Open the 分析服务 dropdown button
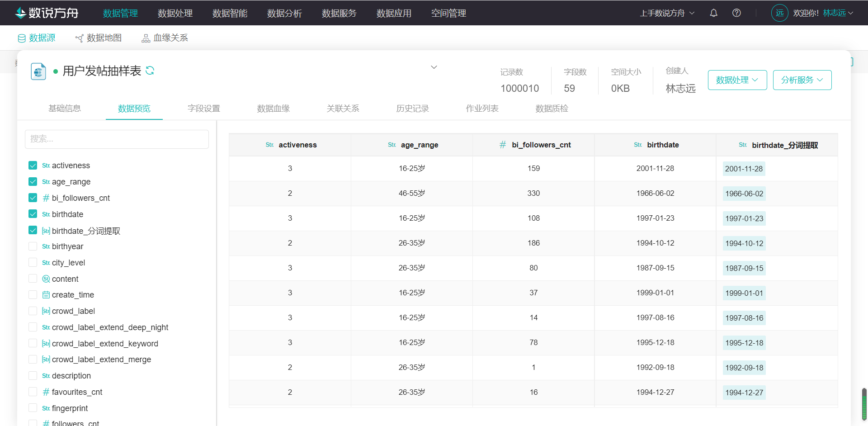This screenshot has width=868, height=426. coord(802,80)
